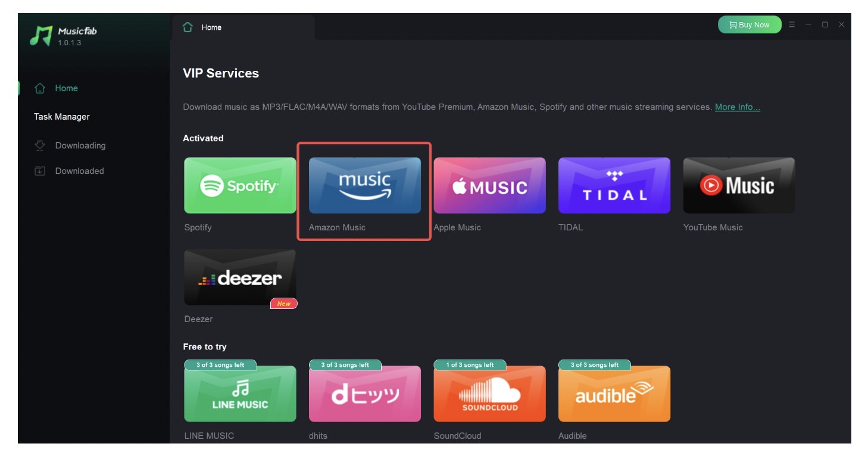Open the YouTube Music service tile
The height and width of the screenshot is (456, 868).
point(739,185)
